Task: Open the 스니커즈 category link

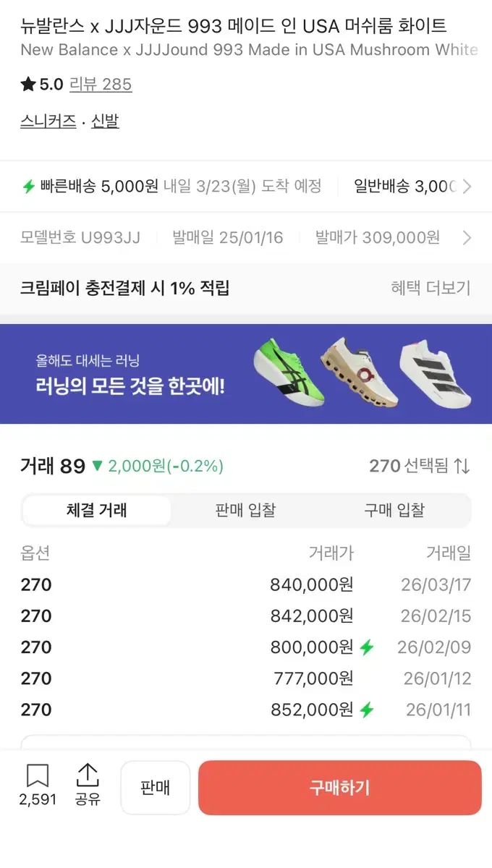Action: tap(48, 122)
